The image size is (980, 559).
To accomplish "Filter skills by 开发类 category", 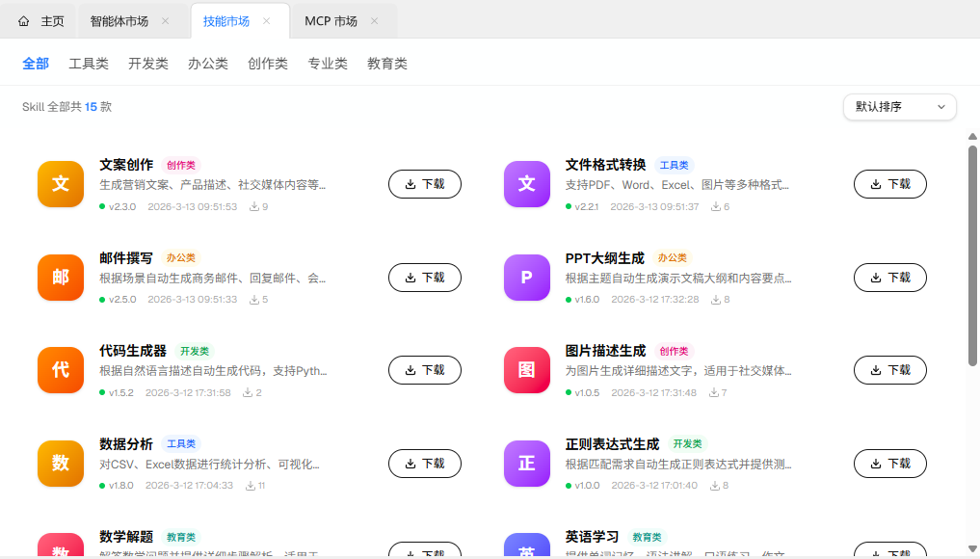I will [x=148, y=64].
